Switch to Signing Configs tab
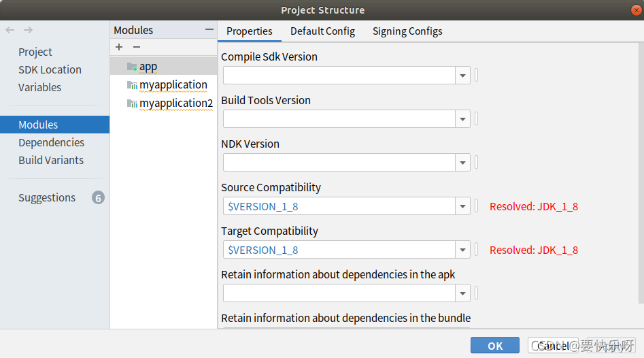The height and width of the screenshot is (358, 644). (407, 31)
